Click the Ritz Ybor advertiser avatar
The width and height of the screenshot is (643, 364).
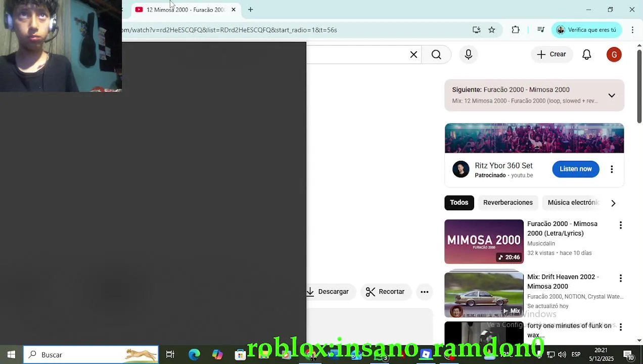tap(461, 169)
